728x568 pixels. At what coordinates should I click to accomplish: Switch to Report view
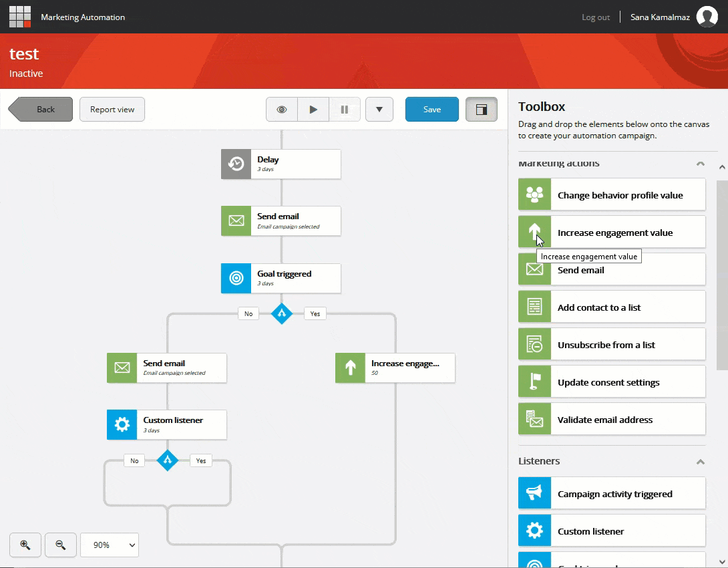click(x=112, y=110)
